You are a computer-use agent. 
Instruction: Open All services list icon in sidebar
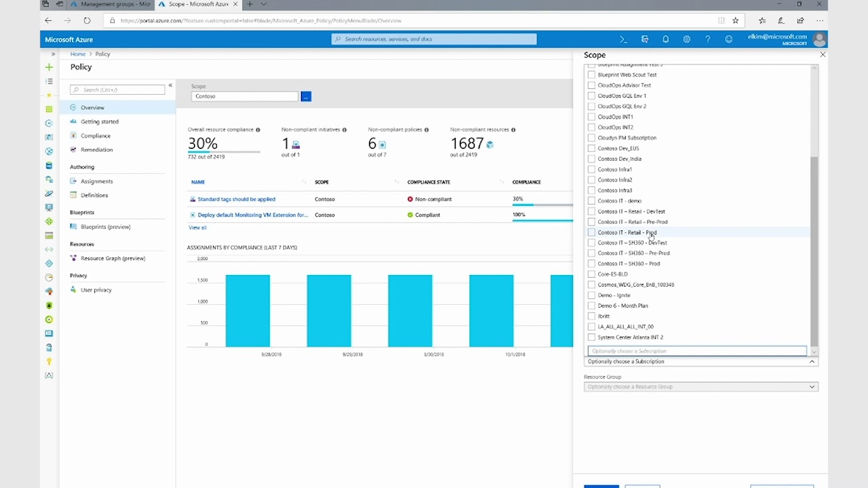[x=49, y=81]
